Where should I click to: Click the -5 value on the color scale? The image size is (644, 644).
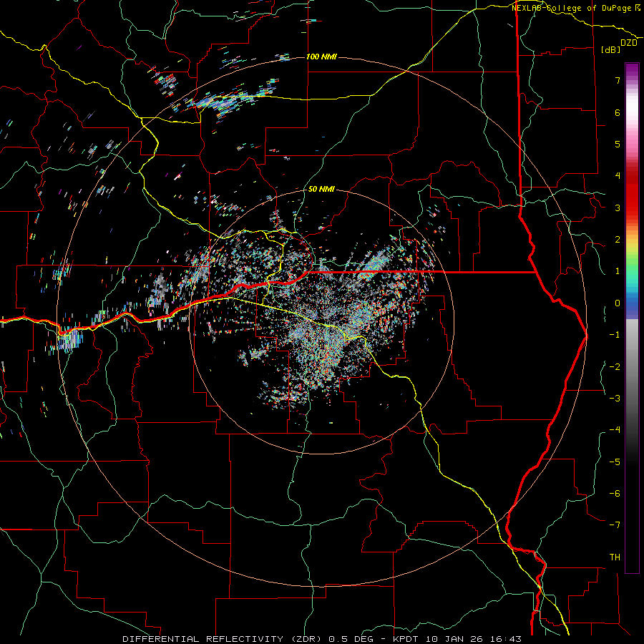point(615,462)
